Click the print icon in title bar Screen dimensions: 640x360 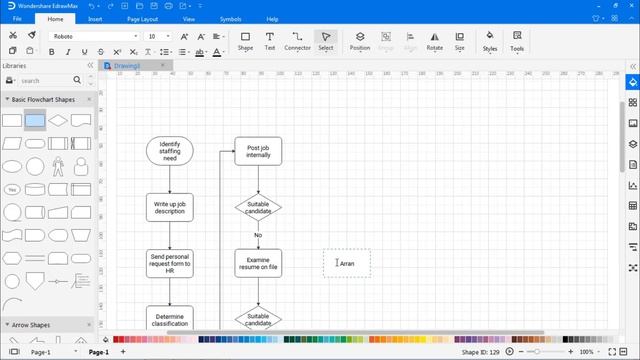click(169, 6)
